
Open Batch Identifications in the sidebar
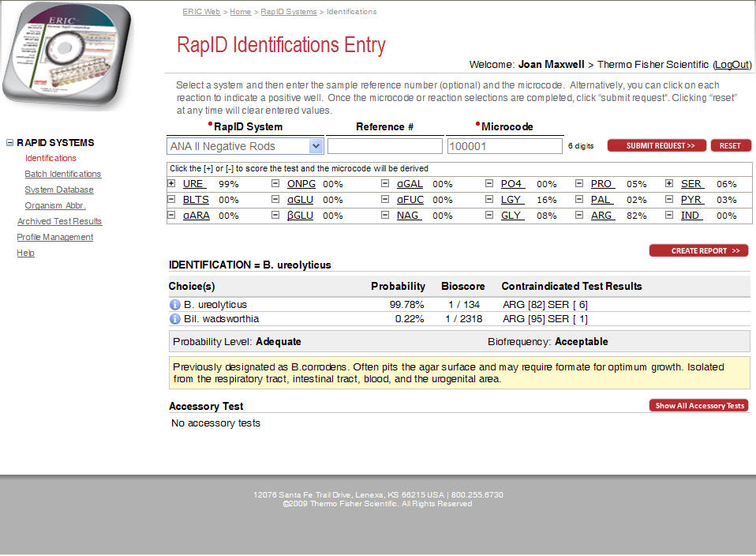point(62,174)
